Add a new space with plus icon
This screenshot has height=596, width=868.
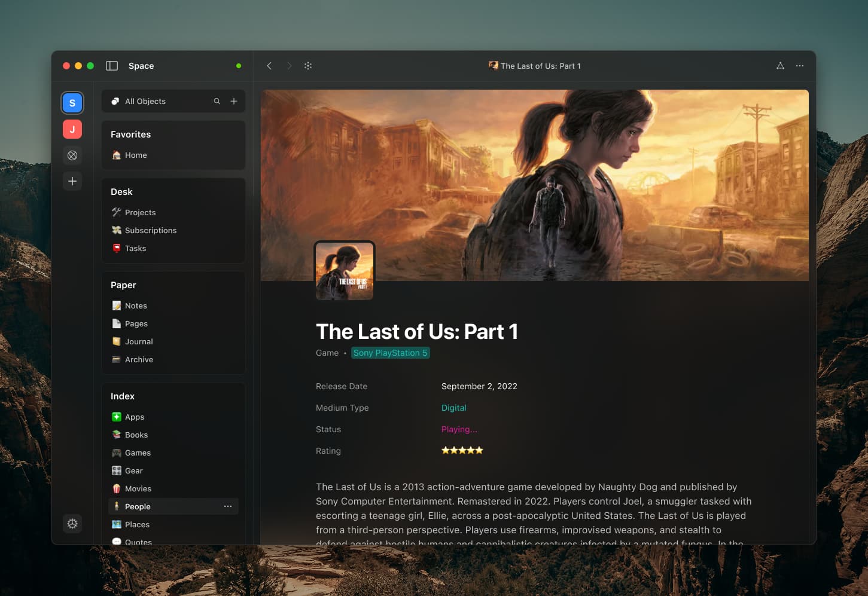click(x=72, y=181)
